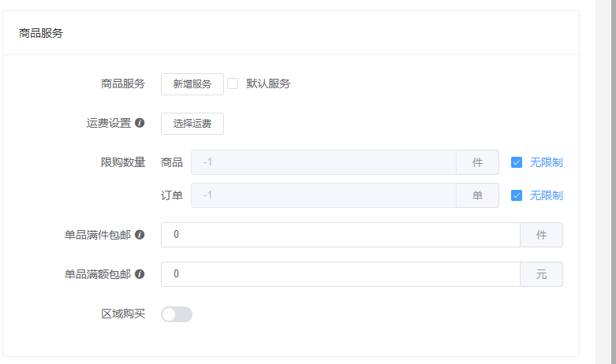This screenshot has height=364, width=616.
Task: Enable the 区域购买 toggle switch
Action: click(x=177, y=314)
